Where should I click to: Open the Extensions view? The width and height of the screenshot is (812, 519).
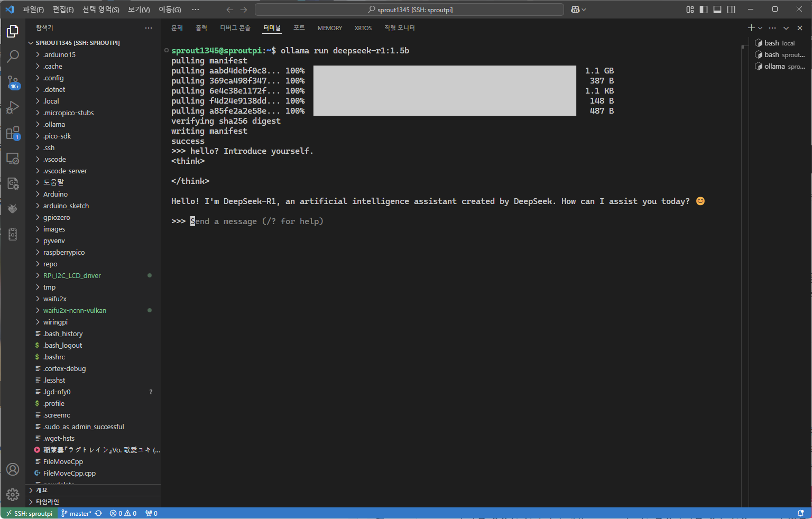tap(13, 133)
